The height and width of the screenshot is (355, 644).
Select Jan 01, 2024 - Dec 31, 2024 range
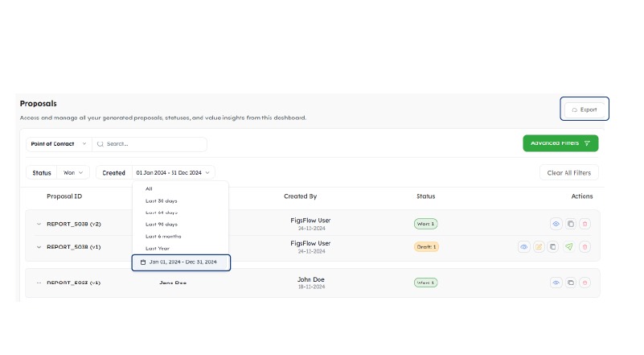tap(181, 262)
